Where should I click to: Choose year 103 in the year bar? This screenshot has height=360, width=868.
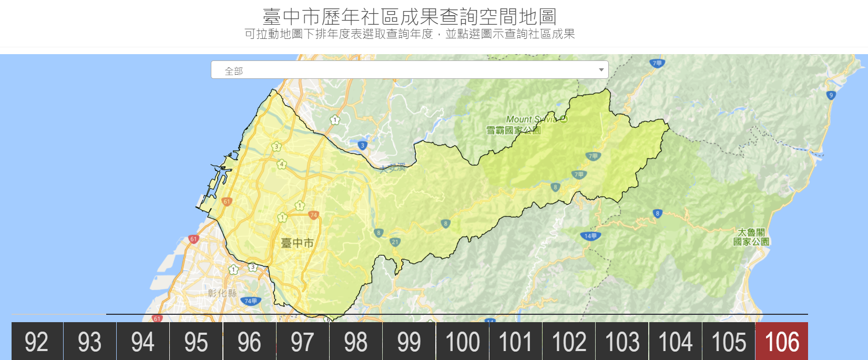tap(622, 342)
